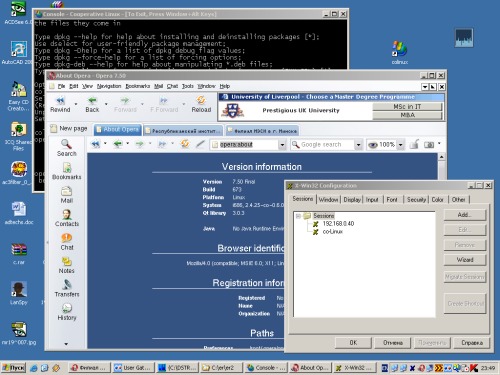The height and width of the screenshot is (375, 500).
Task: Open the Back button dropdown arrow
Action: 106,104
